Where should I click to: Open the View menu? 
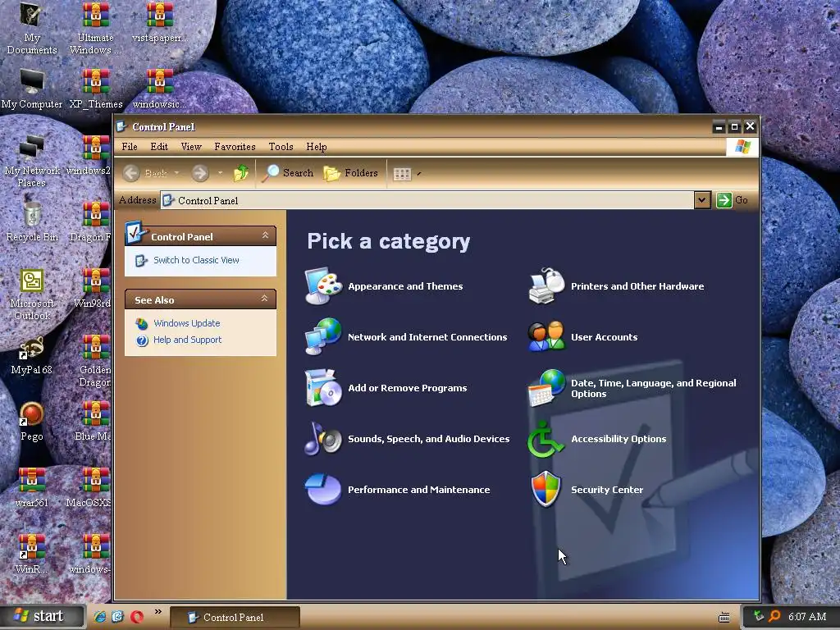click(190, 146)
